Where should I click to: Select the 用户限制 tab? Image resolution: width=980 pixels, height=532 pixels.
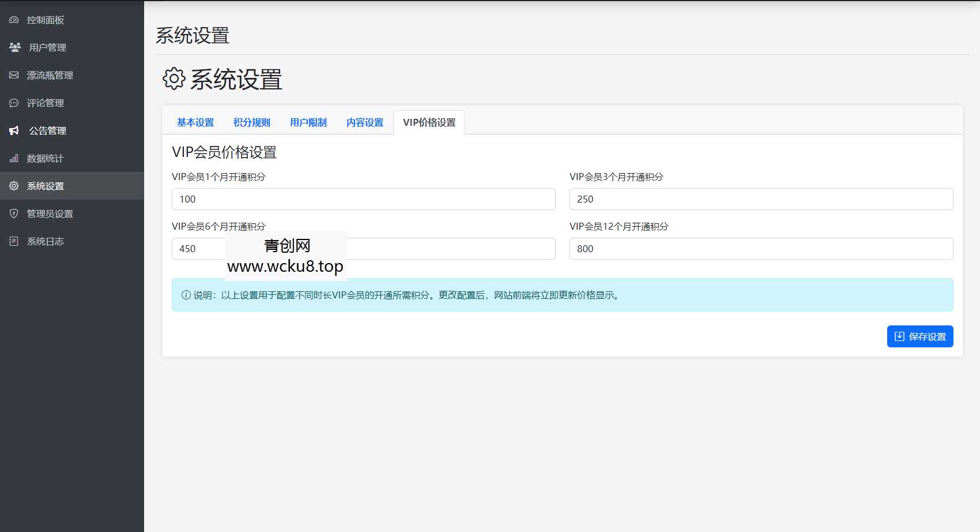(x=308, y=122)
